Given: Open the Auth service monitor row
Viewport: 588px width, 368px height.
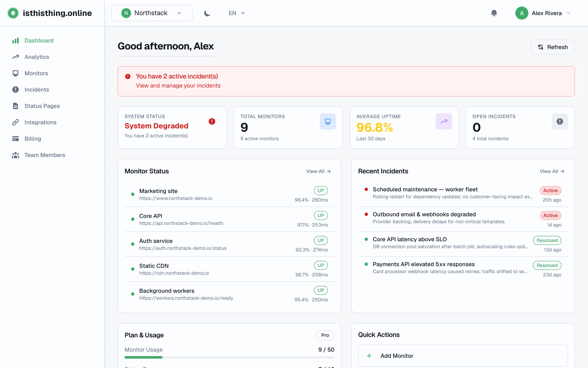Looking at the screenshot, I should pos(229,244).
